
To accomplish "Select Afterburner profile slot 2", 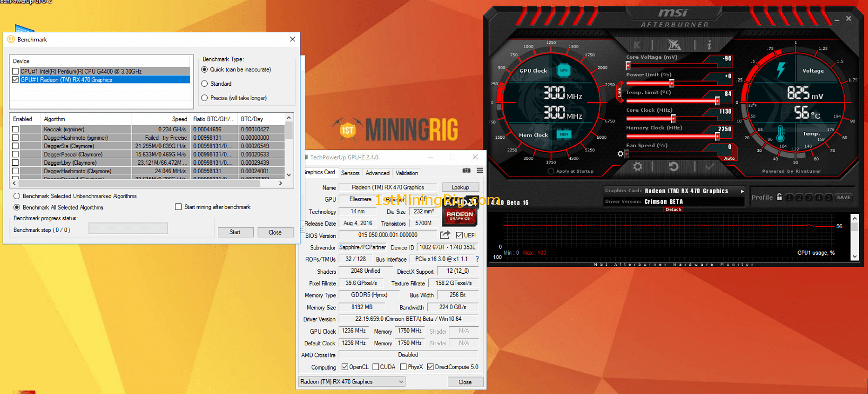I will pos(799,198).
